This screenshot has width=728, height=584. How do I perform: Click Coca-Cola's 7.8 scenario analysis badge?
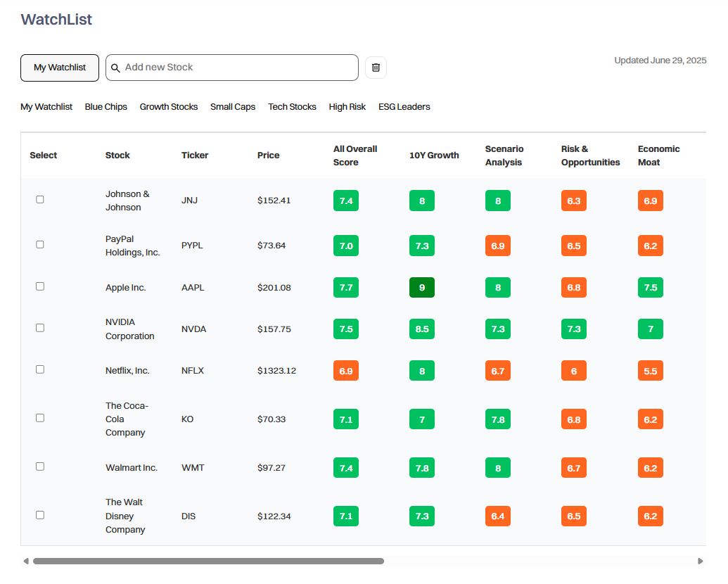[498, 419]
